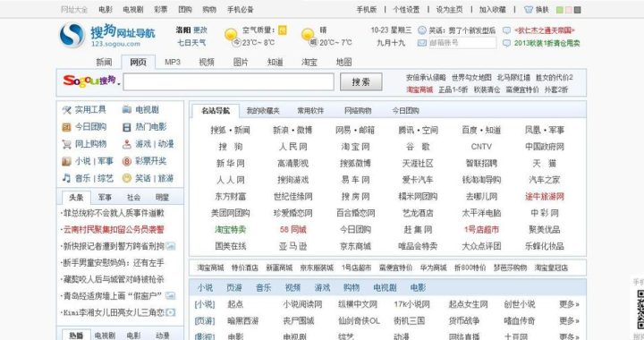This screenshot has height=340, width=644.
Task: Open 手机必备 link in top bar
Action: (241, 10)
